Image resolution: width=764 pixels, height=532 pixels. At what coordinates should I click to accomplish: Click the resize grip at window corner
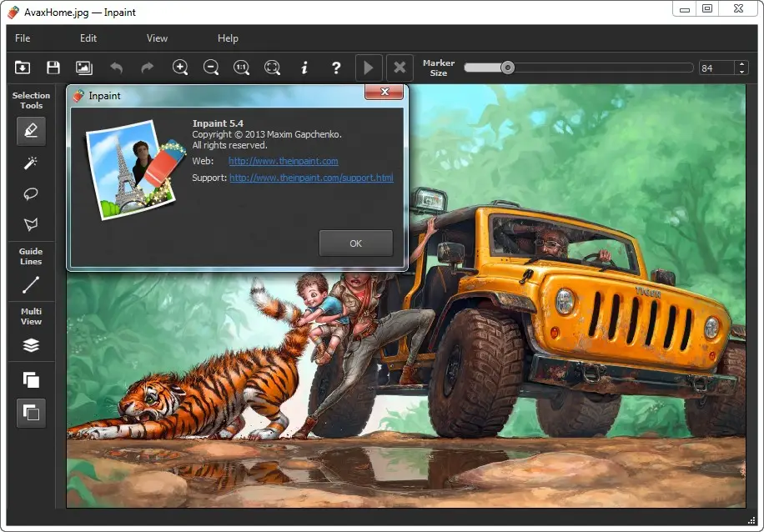751,519
